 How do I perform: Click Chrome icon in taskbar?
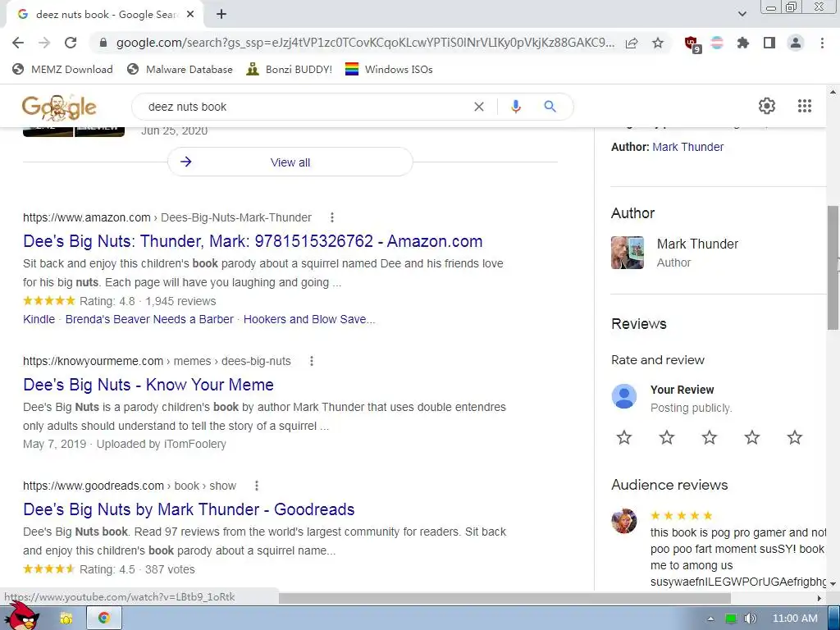104,619
